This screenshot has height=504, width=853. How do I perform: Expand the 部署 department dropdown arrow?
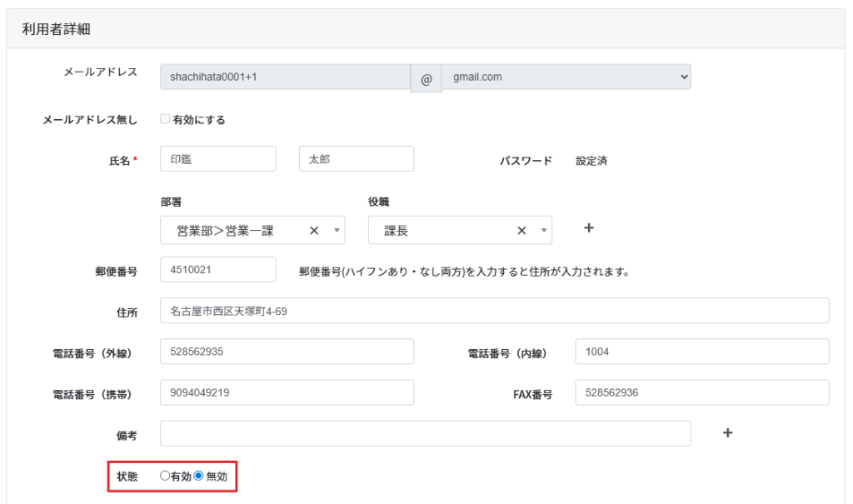pos(336,231)
